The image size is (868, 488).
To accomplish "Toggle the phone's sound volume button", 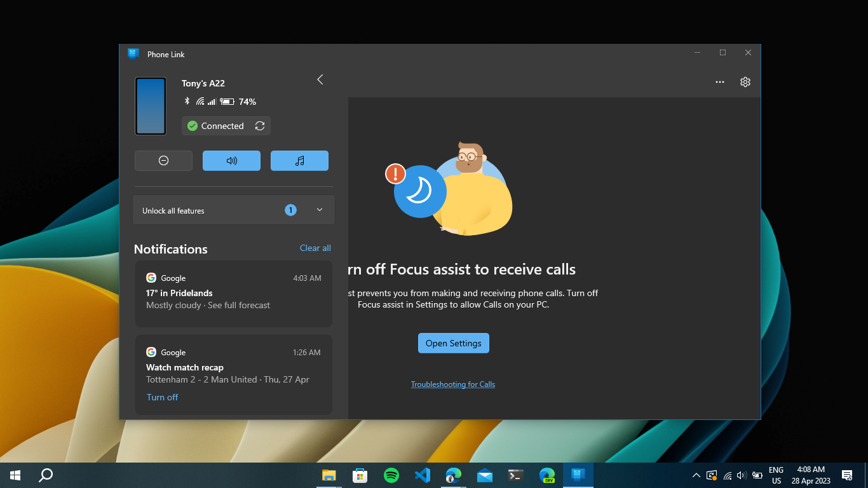I will [x=231, y=161].
